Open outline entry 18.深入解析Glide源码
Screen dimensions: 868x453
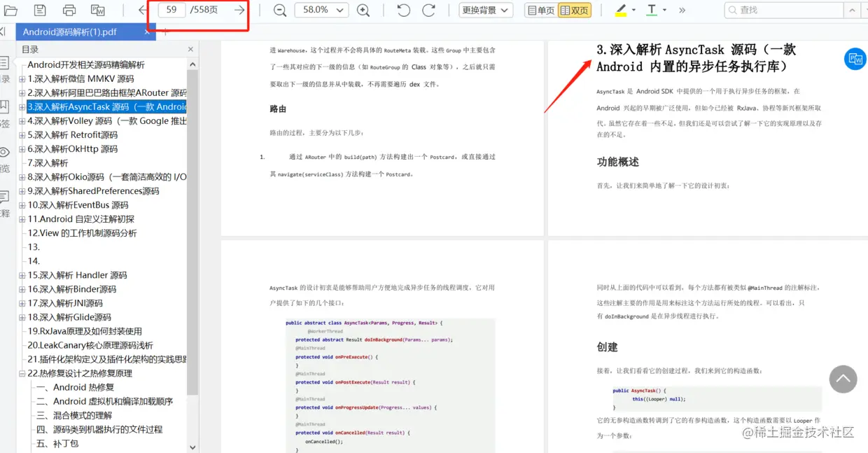(x=69, y=317)
